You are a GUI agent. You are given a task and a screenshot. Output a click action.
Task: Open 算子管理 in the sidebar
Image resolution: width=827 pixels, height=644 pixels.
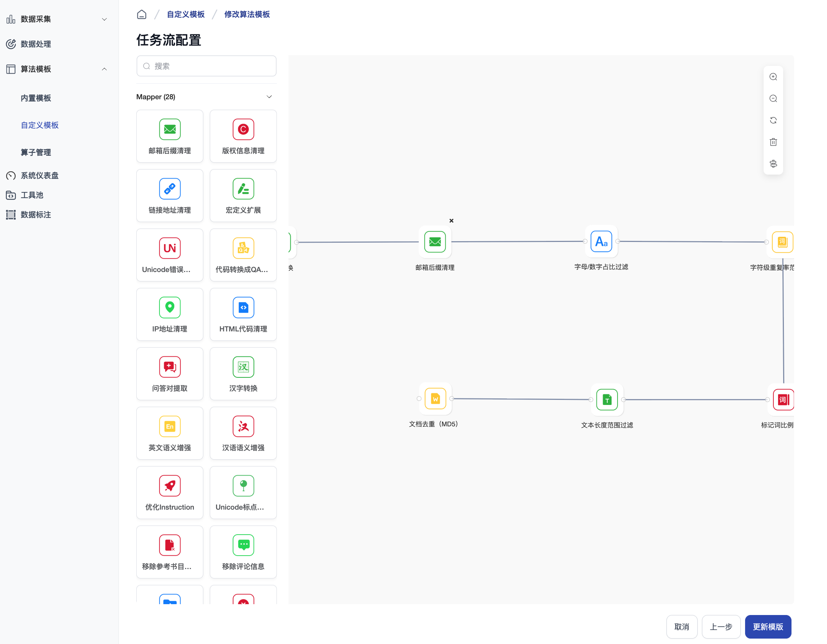(x=36, y=152)
